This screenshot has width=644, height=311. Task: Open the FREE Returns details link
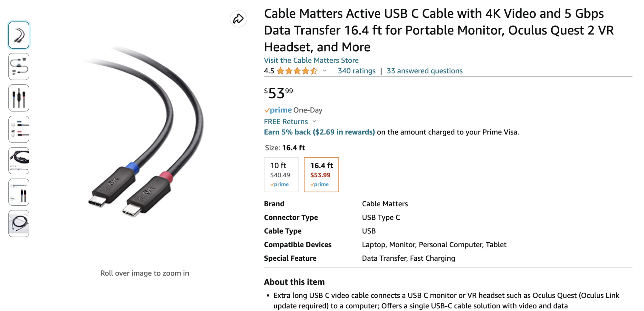pos(286,121)
